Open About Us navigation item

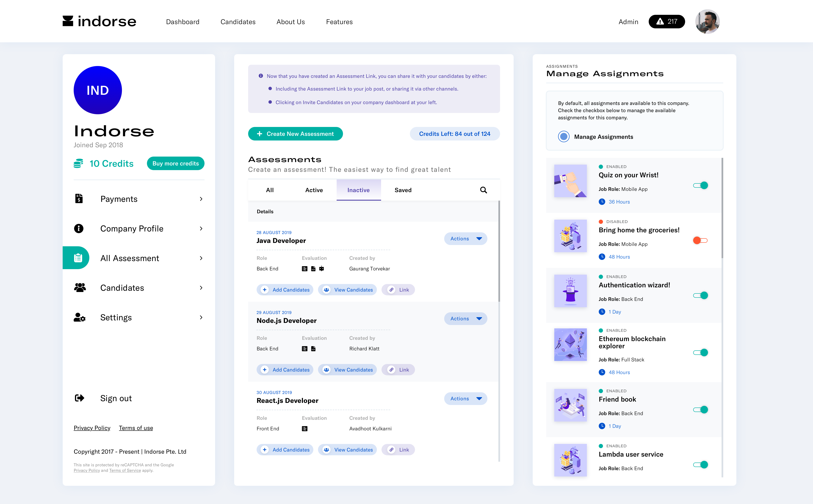tap(290, 22)
